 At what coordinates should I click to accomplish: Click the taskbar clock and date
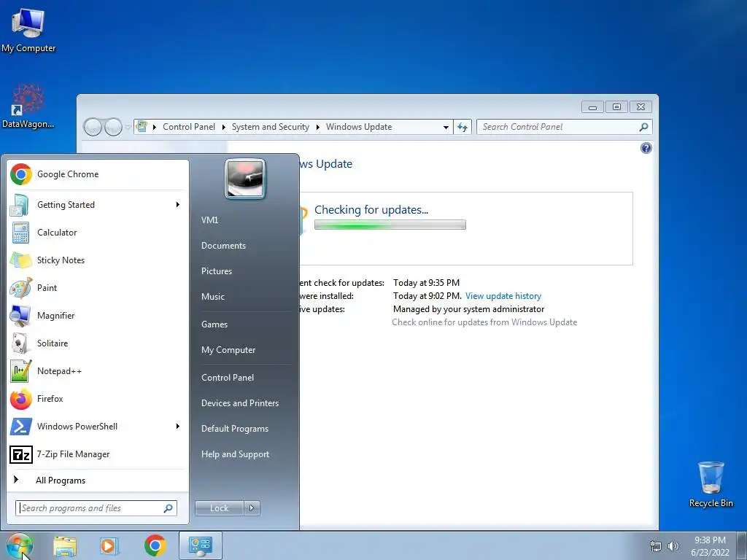[710, 546]
